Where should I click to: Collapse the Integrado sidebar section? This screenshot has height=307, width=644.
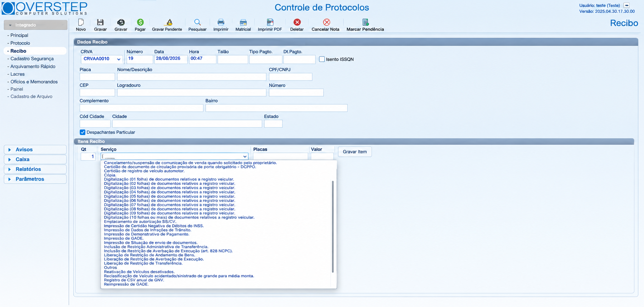point(35,25)
